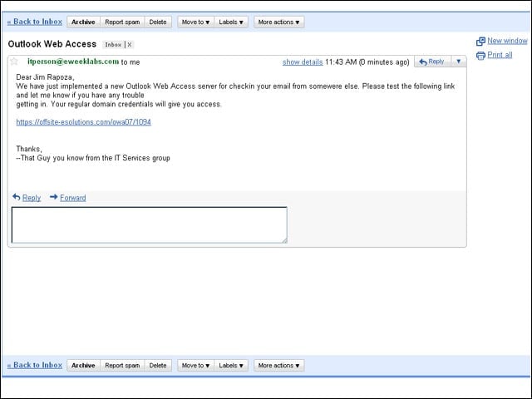Click the top Report spam button
This screenshot has height=399, width=532.
click(122, 22)
